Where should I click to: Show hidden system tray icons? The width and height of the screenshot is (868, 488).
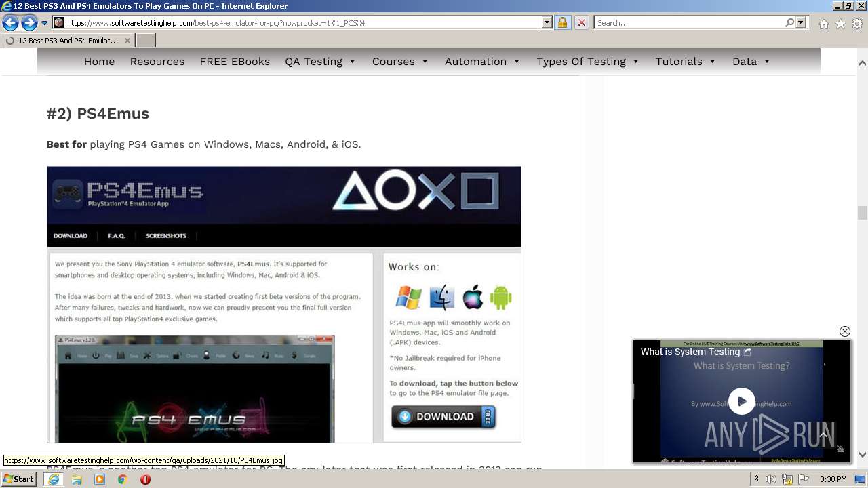(x=757, y=479)
